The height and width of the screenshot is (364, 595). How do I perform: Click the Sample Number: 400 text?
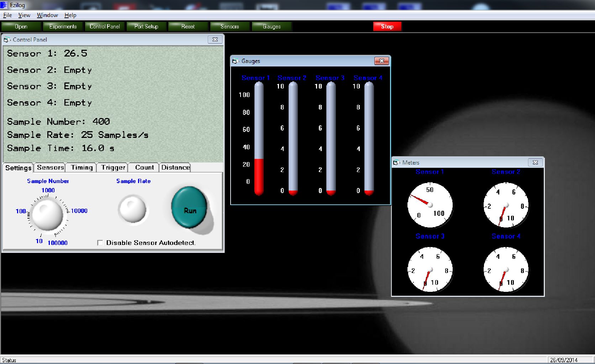click(x=58, y=122)
